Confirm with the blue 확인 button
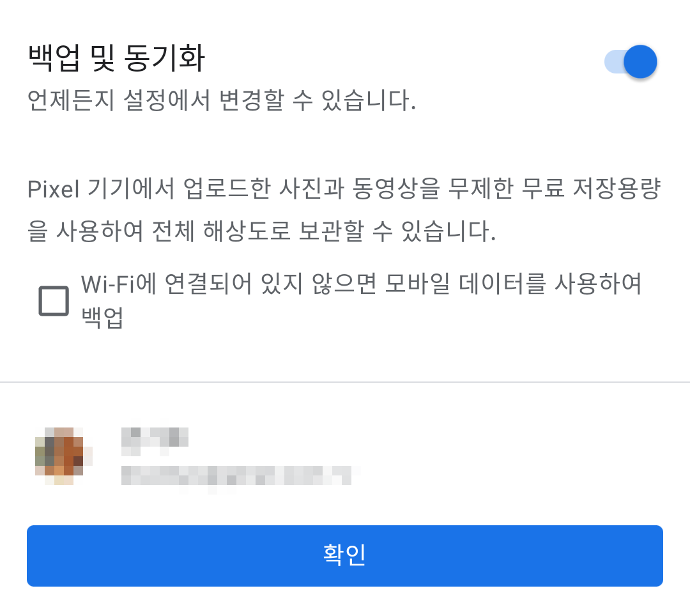Viewport: 690px width, 616px height. [x=345, y=556]
